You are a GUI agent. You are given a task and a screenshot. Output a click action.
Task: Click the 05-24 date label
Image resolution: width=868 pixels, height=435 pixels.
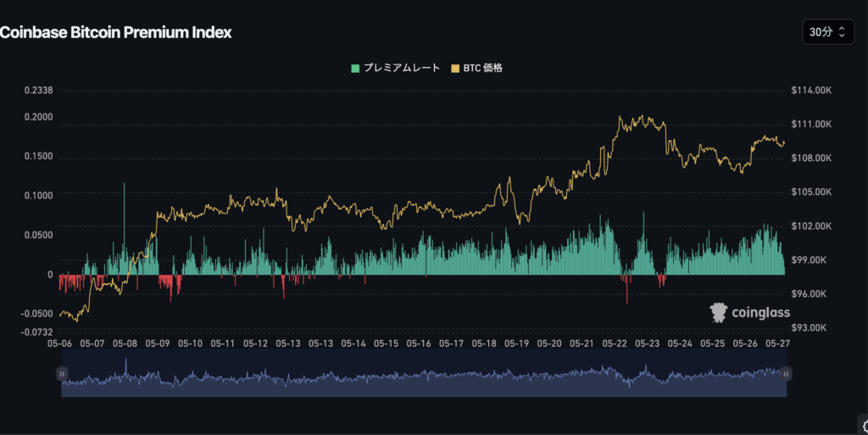click(x=680, y=343)
